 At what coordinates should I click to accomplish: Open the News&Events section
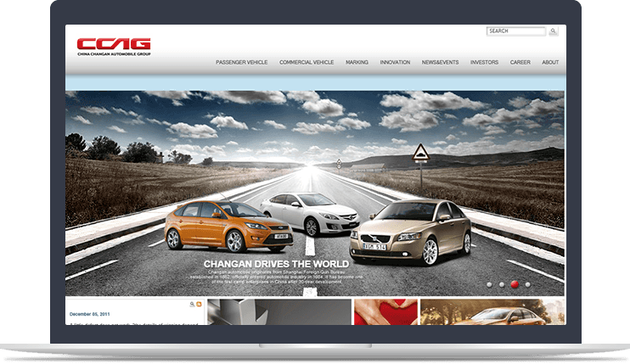pyautogui.click(x=440, y=62)
